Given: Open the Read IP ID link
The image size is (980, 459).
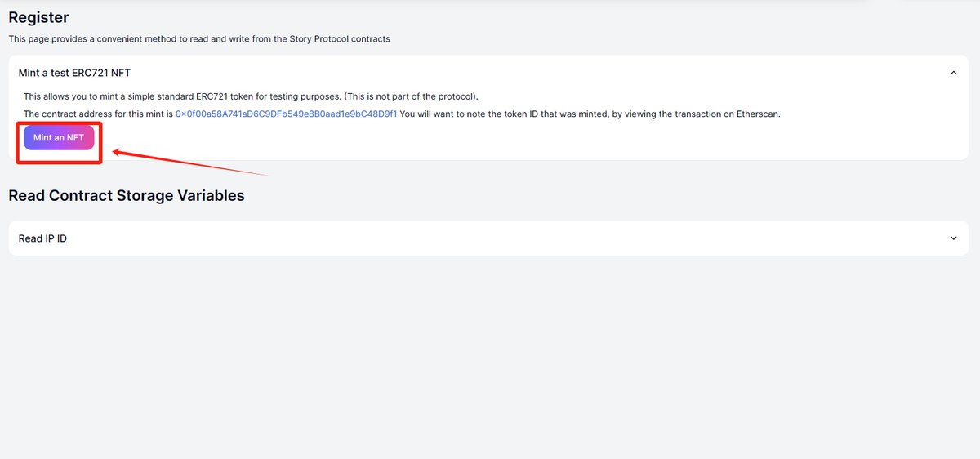Looking at the screenshot, I should coord(42,238).
